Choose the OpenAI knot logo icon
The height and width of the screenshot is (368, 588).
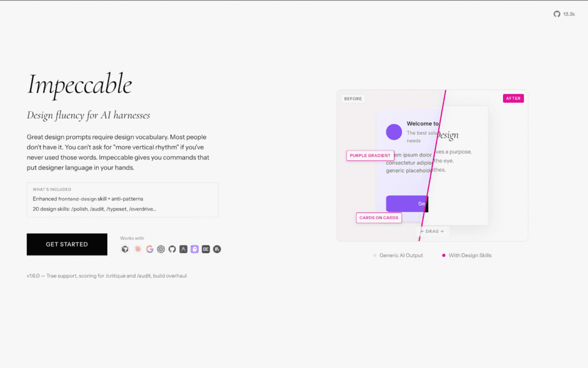point(161,249)
